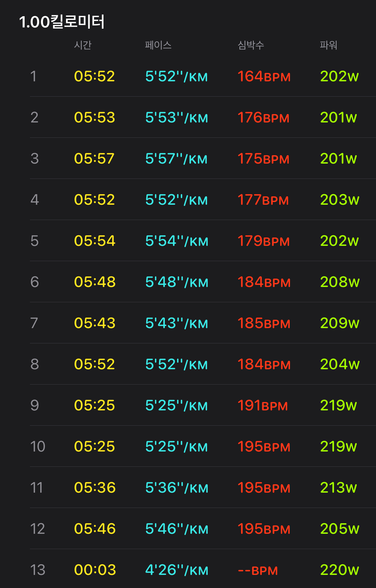Select the 페이스 column header
Image resolution: width=376 pixels, height=588 pixels.
(158, 45)
